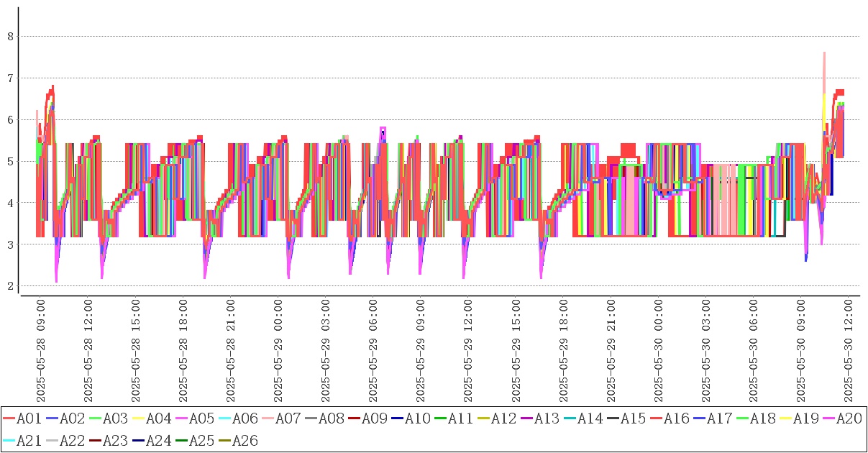This screenshot has height=453, width=868.
Task: Click the gray swatch beside A22
Action: pyautogui.click(x=52, y=440)
